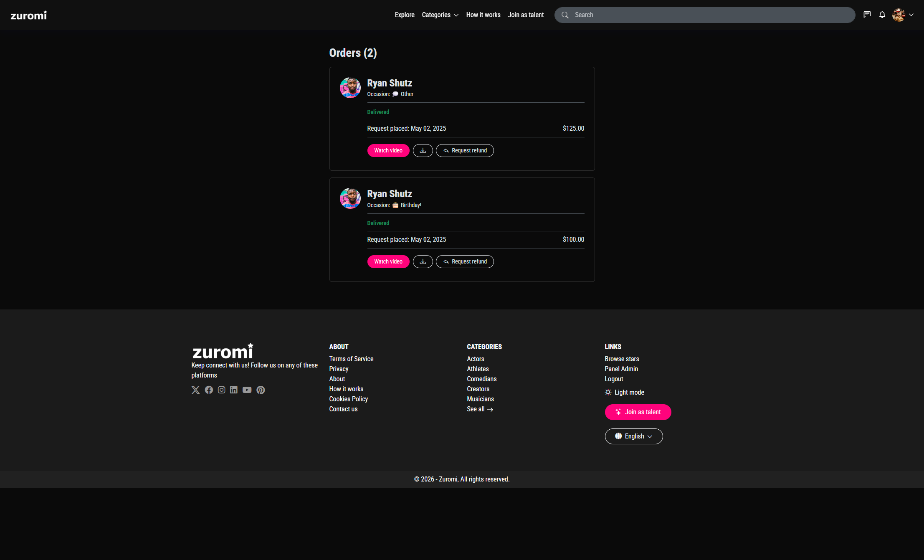Watch video for the Birthday order

click(388, 261)
